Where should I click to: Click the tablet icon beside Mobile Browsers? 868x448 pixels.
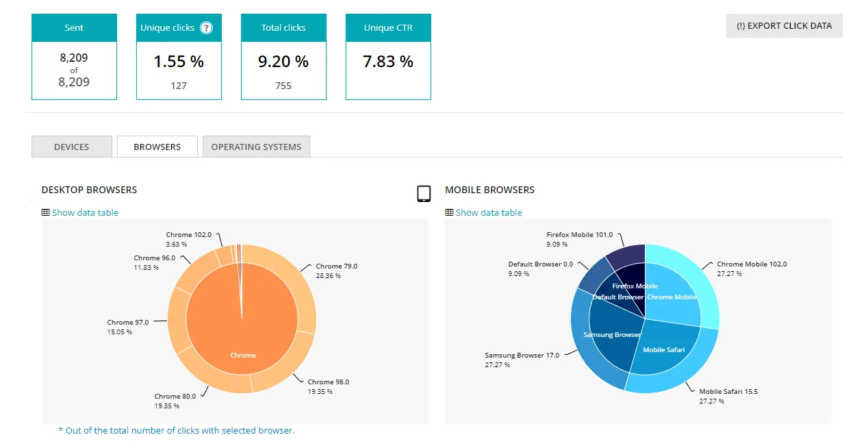[x=424, y=194]
